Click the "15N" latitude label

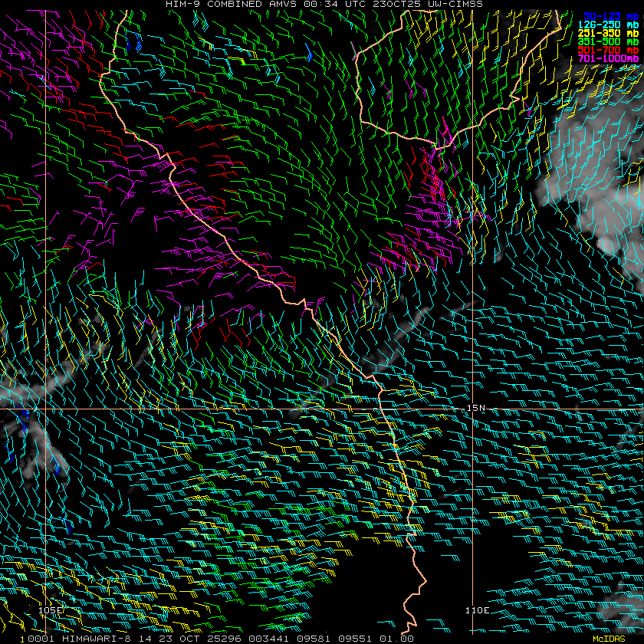(x=475, y=408)
